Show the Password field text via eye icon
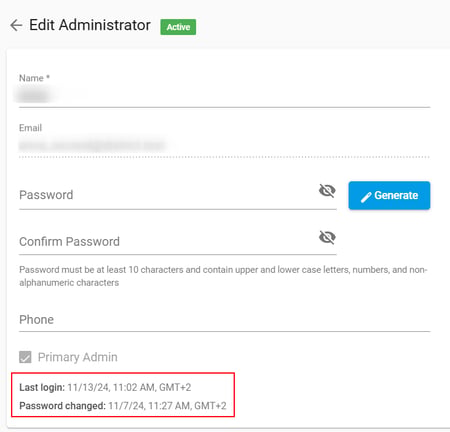Viewport: 450px width, 432px height. point(327,191)
